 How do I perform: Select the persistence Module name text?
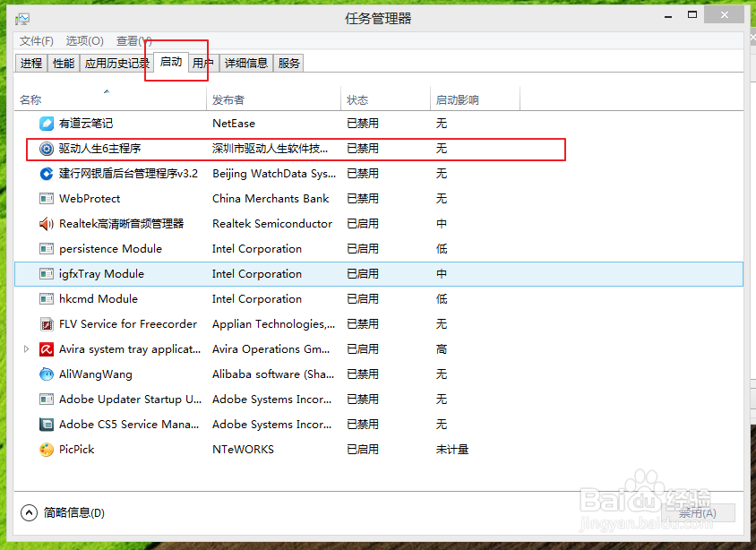pyautogui.click(x=110, y=249)
